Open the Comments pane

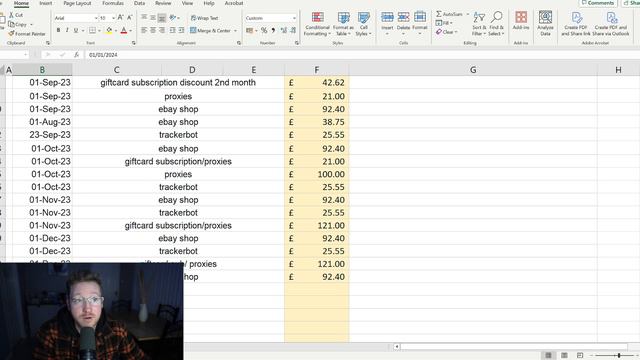point(598,3)
